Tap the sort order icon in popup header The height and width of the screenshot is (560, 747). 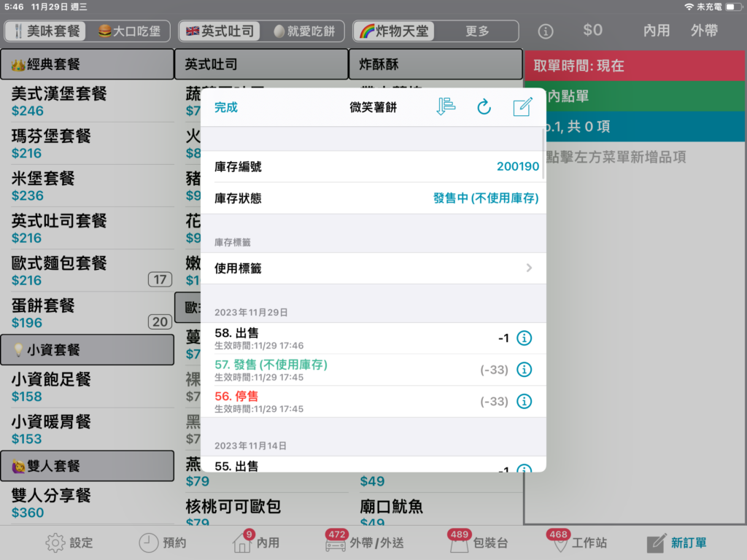coord(446,106)
